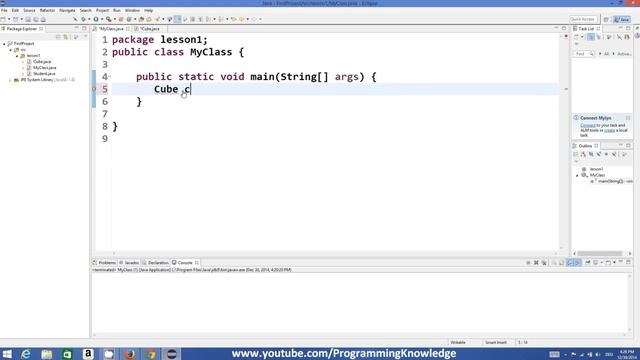
Task: Click the Connect link in Connect Mylyn
Action: click(x=588, y=125)
